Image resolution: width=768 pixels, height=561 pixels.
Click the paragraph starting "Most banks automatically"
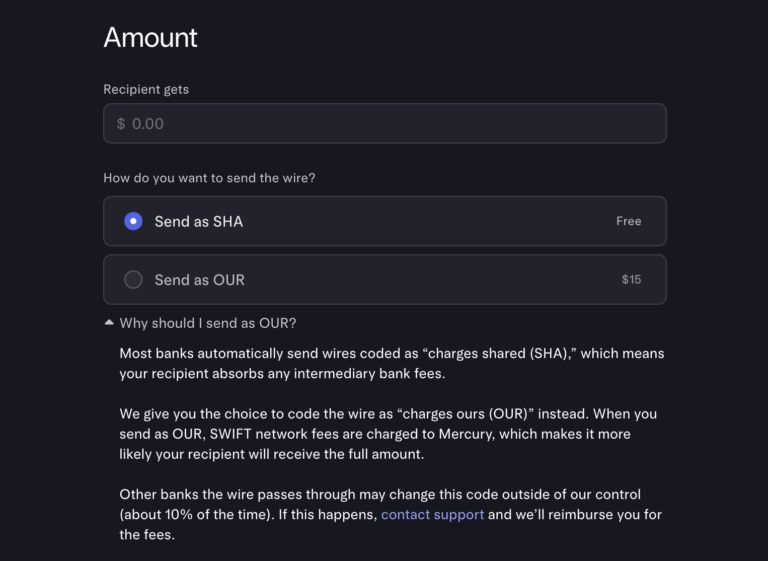(x=390, y=364)
